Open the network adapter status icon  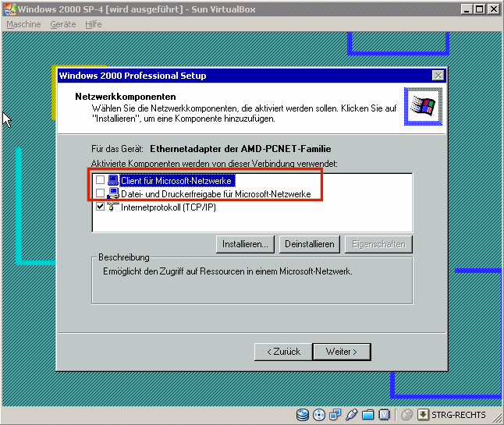pos(335,415)
